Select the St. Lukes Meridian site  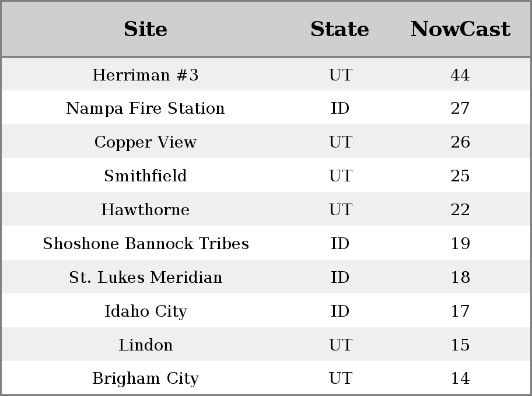coord(146,277)
